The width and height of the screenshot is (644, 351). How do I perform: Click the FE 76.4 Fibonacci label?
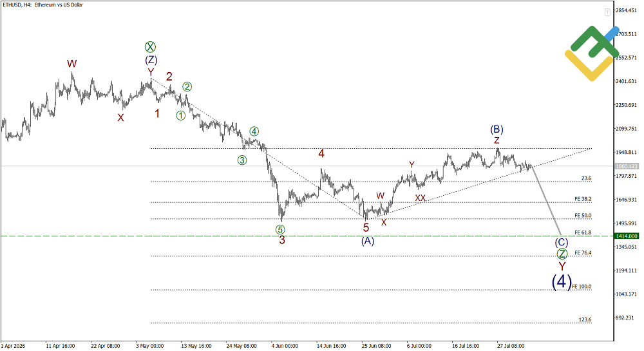(x=583, y=253)
